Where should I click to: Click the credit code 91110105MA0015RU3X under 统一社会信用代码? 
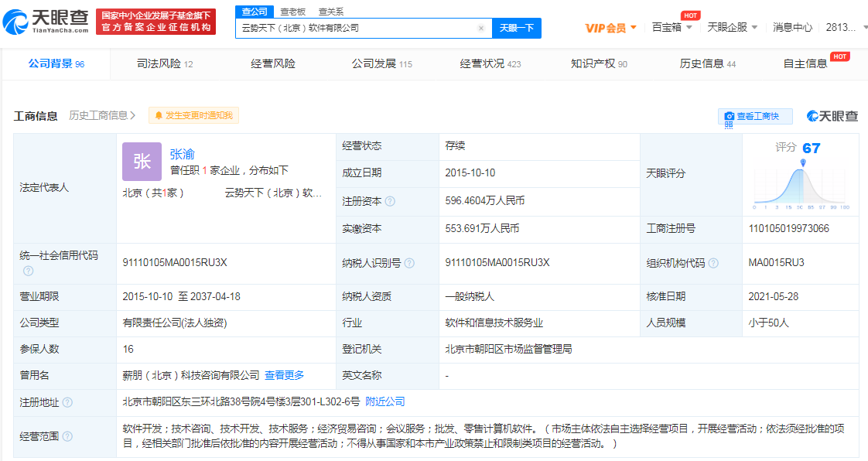(x=175, y=262)
